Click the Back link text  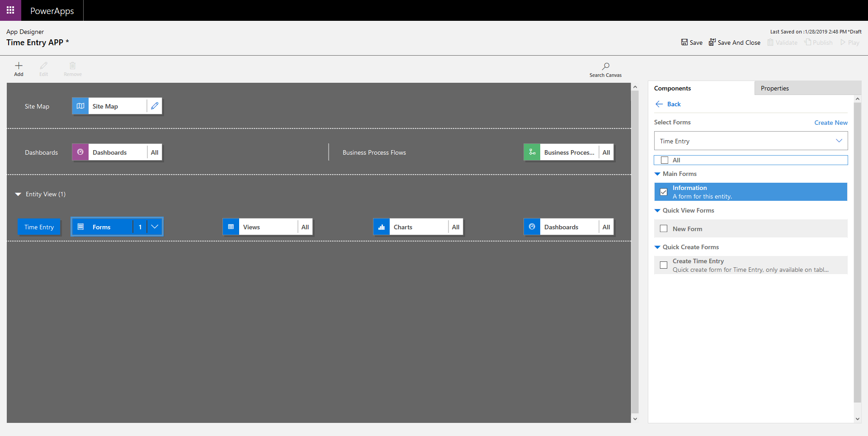tap(674, 104)
